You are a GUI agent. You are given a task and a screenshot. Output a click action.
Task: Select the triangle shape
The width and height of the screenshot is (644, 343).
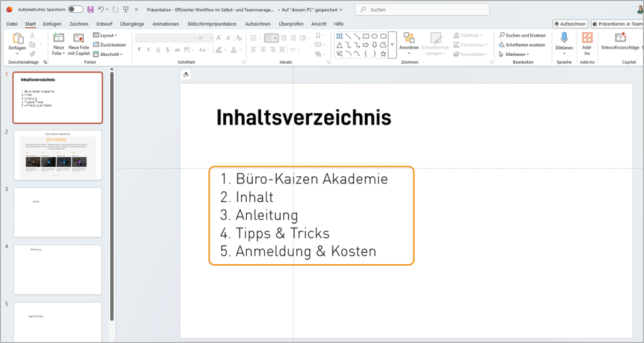tap(340, 45)
